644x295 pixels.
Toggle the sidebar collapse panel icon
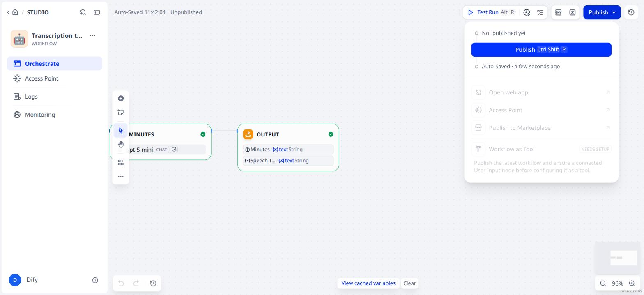tap(97, 12)
